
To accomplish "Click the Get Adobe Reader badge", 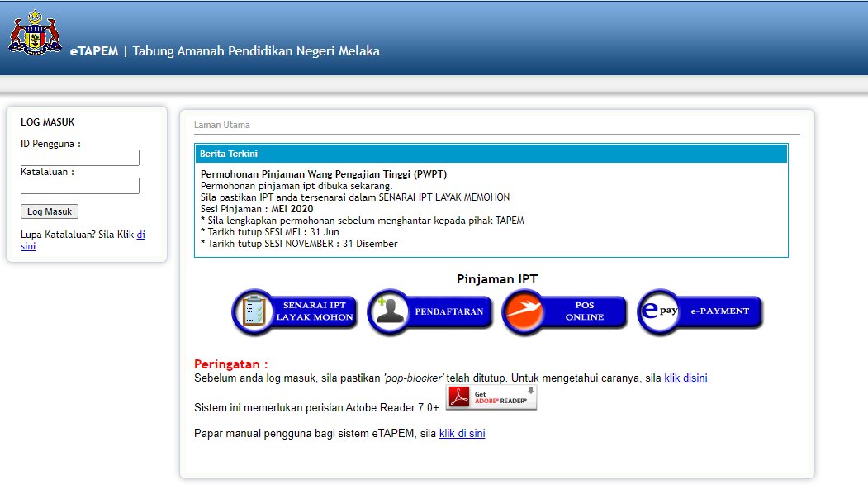I will pos(491,397).
